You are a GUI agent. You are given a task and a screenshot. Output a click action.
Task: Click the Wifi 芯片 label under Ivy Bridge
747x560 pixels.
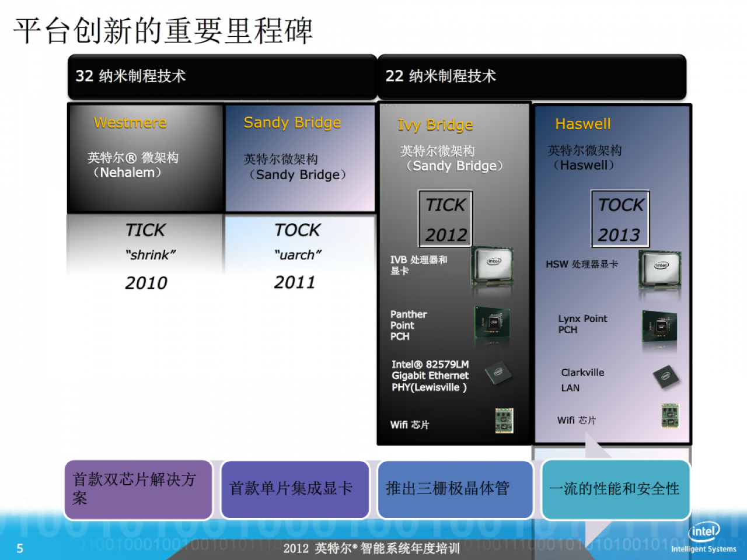(x=410, y=425)
